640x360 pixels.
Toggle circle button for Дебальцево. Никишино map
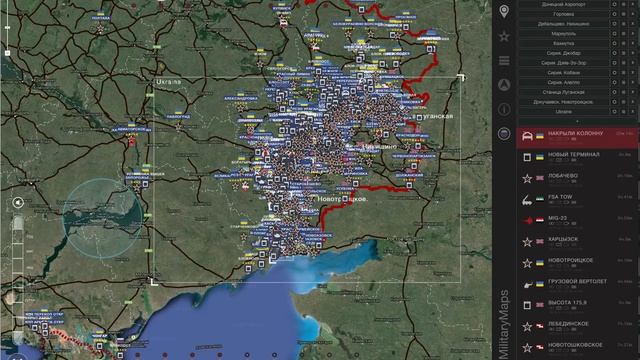click(614, 24)
